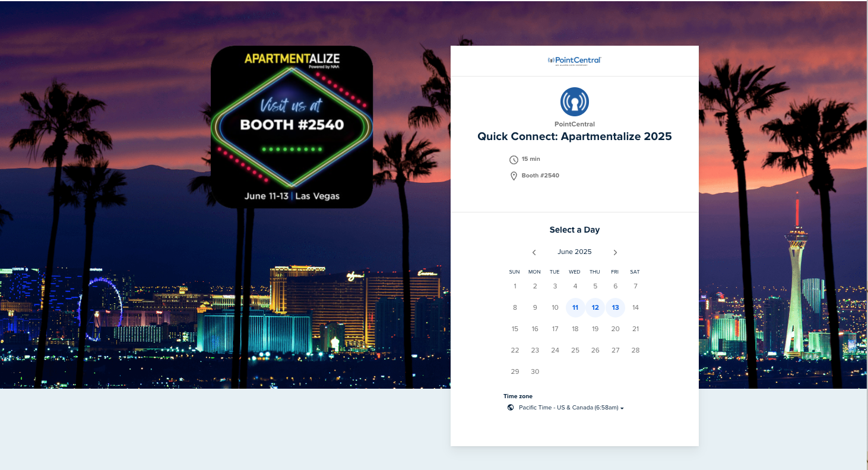Click the location pin icon near Booth #2540
The image size is (868, 470).
[514, 176]
